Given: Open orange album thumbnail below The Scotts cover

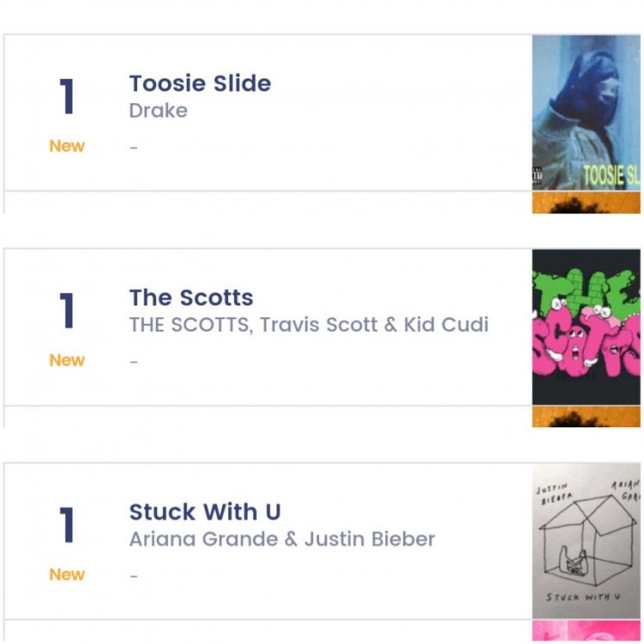Looking at the screenshot, I should click(x=586, y=417).
